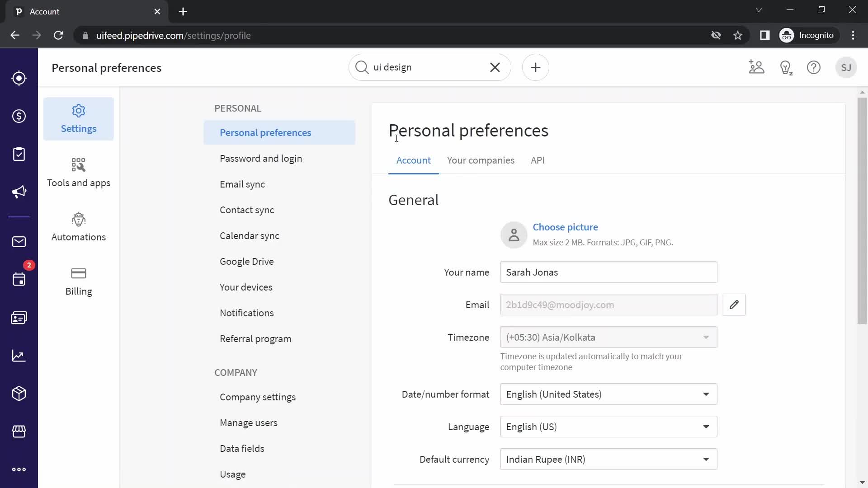Screen dimensions: 868x488
Task: Edit email using the pencil icon
Action: tap(734, 305)
